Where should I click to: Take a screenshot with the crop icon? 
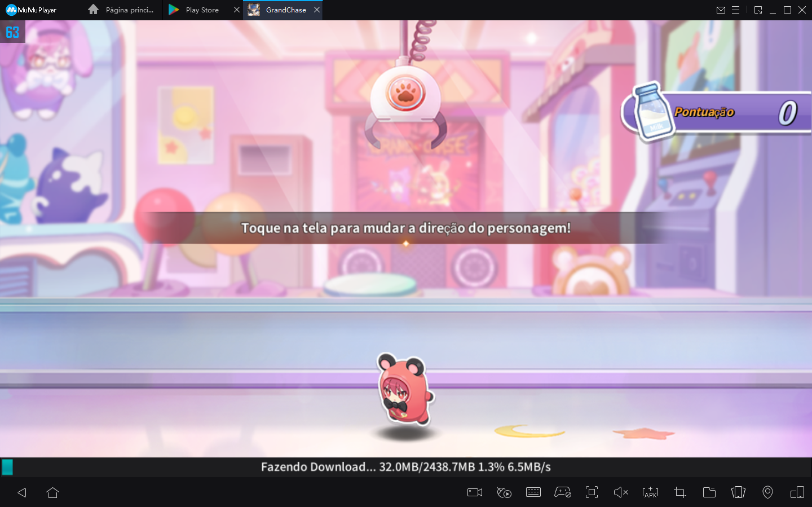click(679, 492)
